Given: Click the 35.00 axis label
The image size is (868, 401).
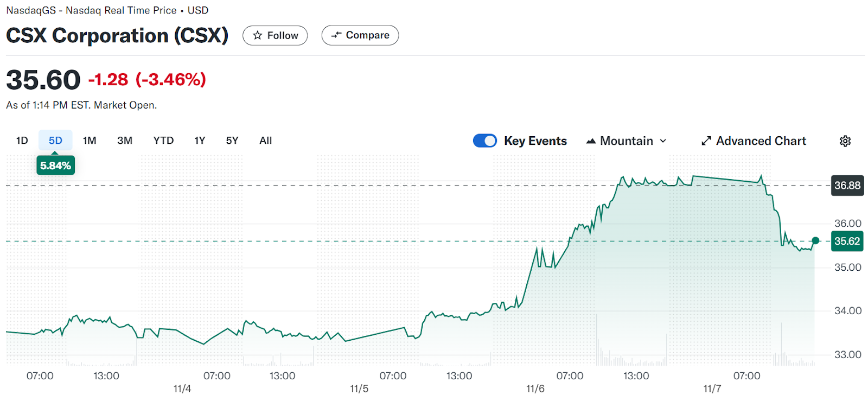Looking at the screenshot, I should tap(848, 267).
